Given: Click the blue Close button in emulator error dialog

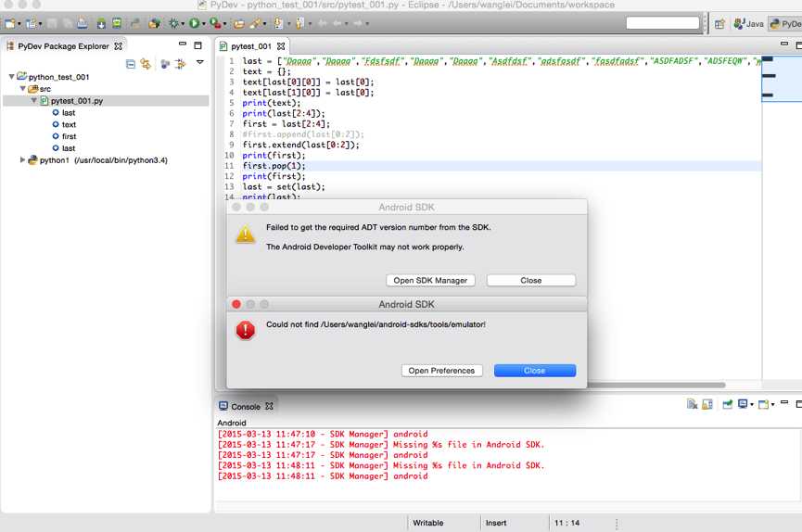Looking at the screenshot, I should click(534, 371).
